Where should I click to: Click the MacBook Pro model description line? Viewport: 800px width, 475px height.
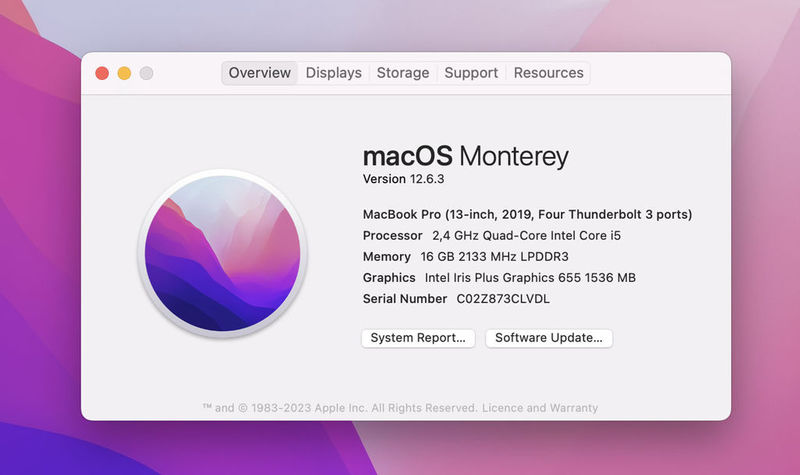528,214
